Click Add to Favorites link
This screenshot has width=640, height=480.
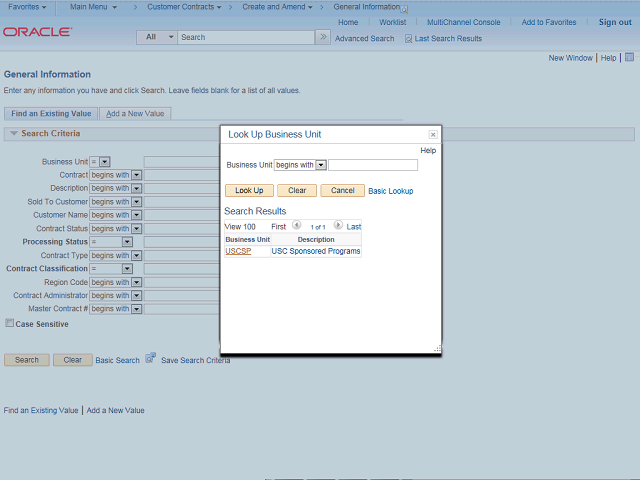549,22
